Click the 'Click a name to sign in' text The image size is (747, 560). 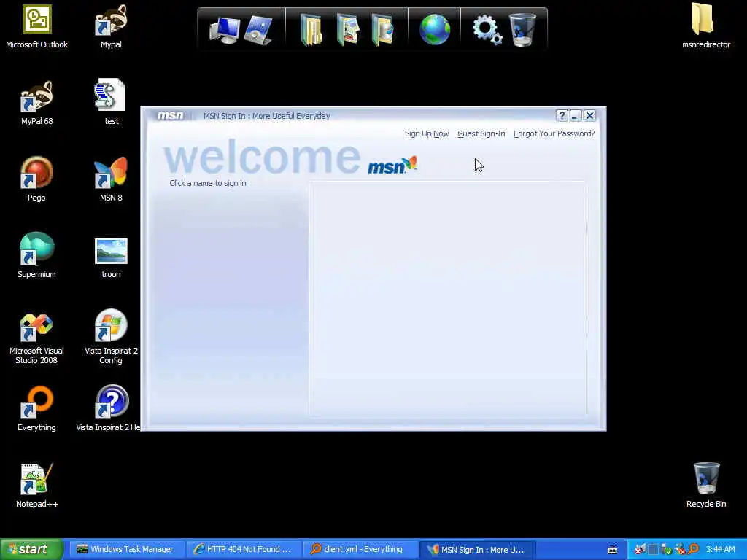tap(208, 183)
